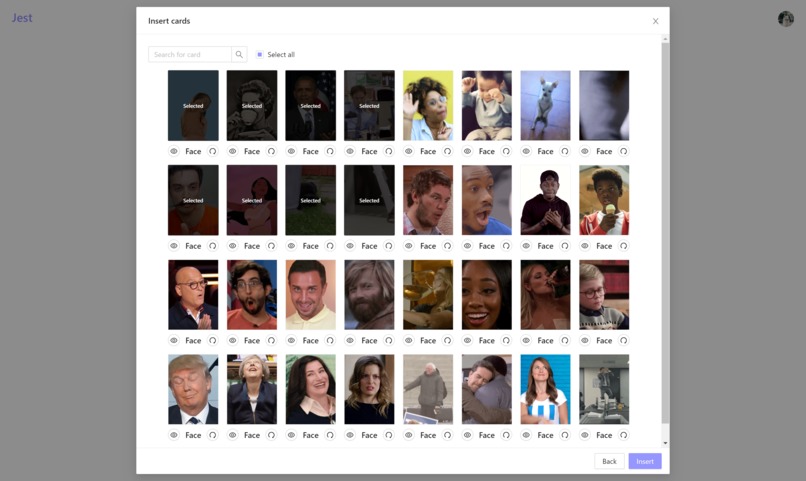Click circular arrow under ice cream boy card

tap(623, 246)
